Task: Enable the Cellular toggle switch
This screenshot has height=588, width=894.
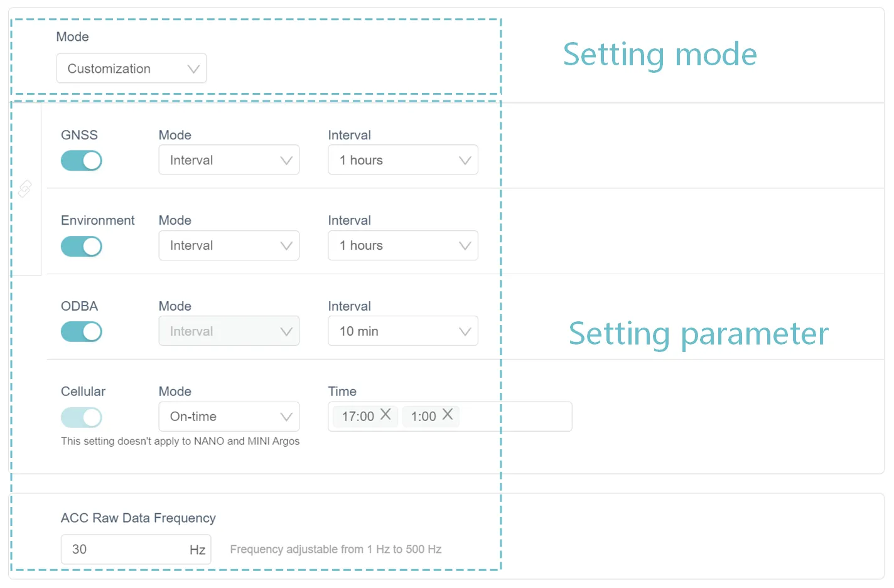Action: [x=81, y=417]
